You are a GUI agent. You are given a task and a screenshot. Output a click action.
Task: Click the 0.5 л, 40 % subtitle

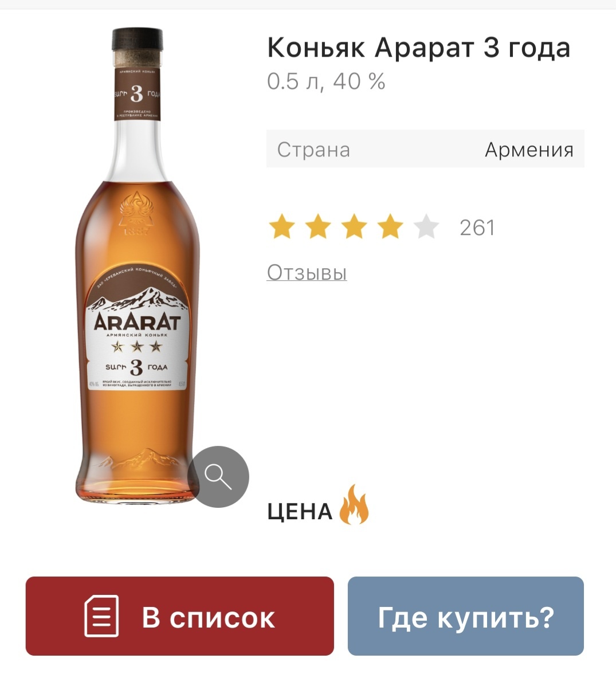coord(326,81)
